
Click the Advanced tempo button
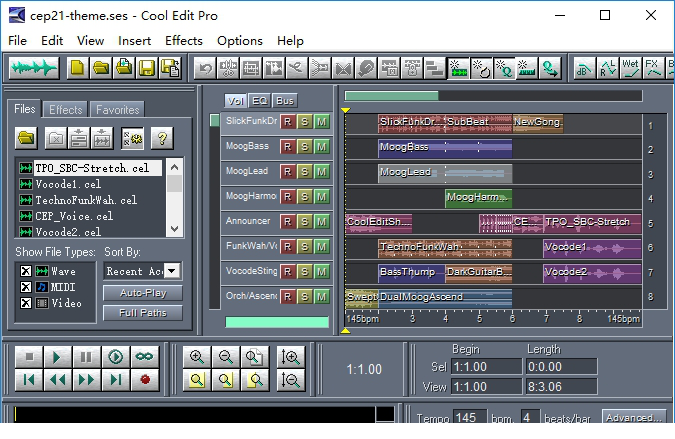point(634,417)
